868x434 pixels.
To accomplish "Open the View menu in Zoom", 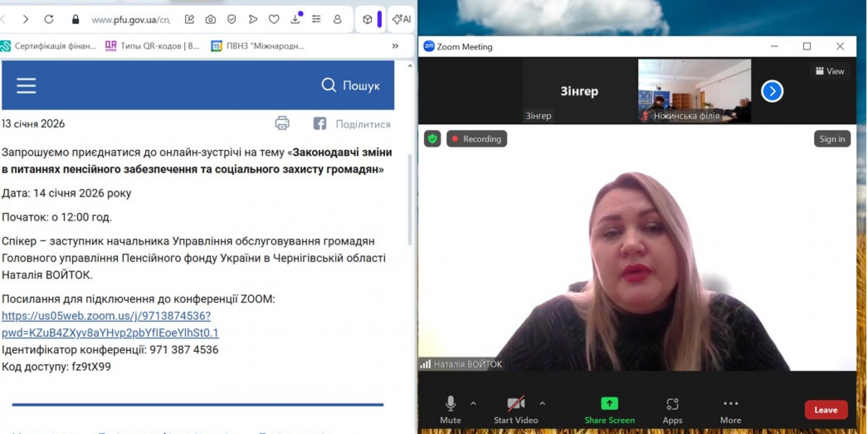I will click(830, 71).
